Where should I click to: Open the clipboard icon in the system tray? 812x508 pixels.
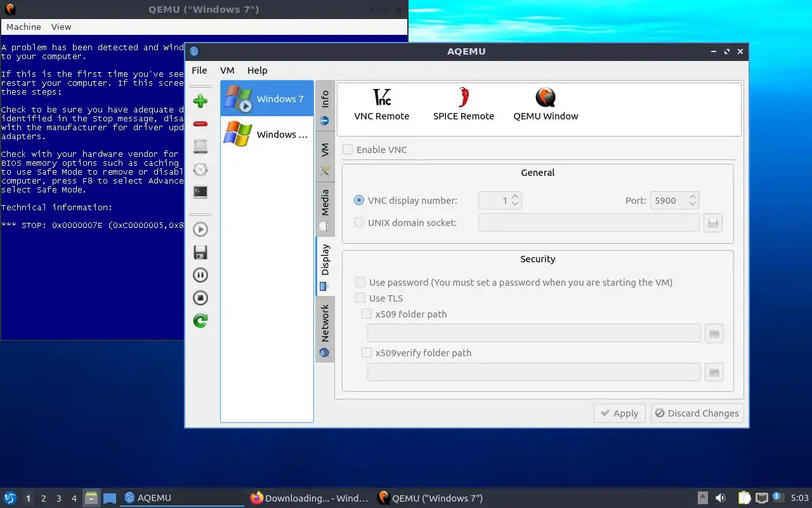[745, 498]
